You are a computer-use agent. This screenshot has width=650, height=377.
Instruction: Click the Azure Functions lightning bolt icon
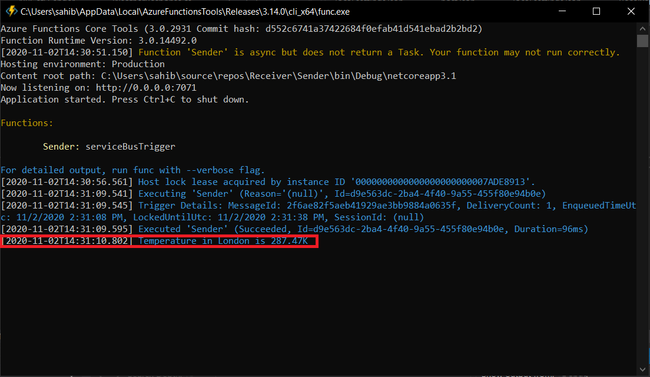[x=11, y=11]
